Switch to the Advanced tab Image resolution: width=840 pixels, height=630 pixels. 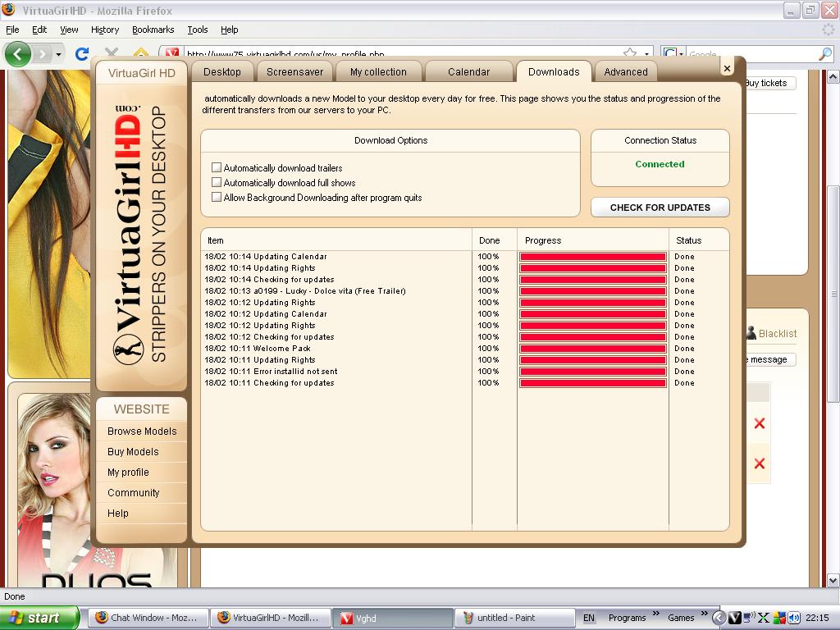tap(626, 72)
